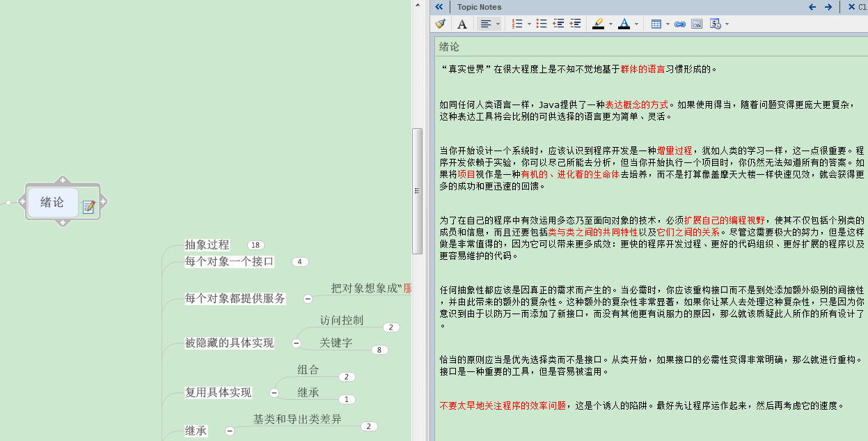Collapse the 复用具体实现 branch
868x441 pixels.
pyautogui.click(x=274, y=393)
